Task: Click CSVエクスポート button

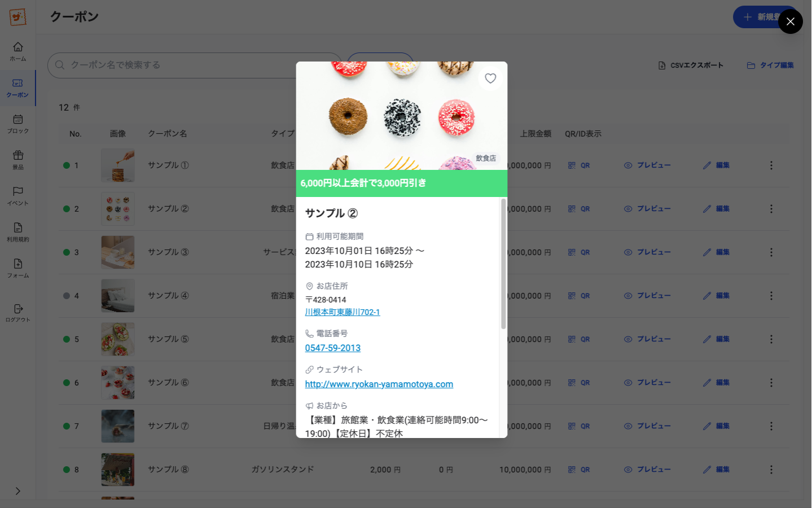Action: 691,65
